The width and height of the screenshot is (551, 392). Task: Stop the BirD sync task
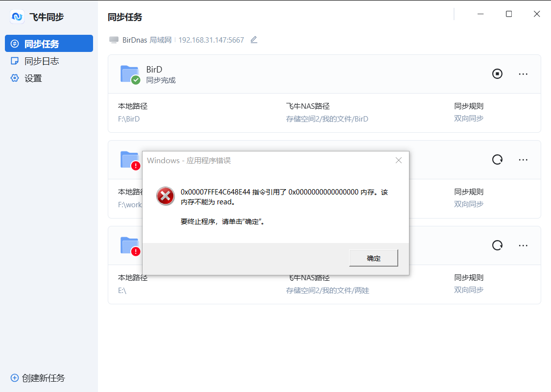[x=497, y=73]
